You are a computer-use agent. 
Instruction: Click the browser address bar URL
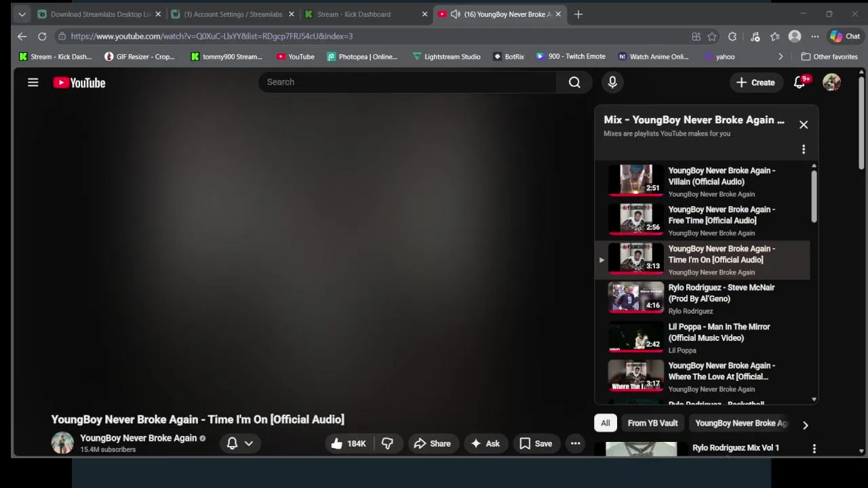[212, 37]
